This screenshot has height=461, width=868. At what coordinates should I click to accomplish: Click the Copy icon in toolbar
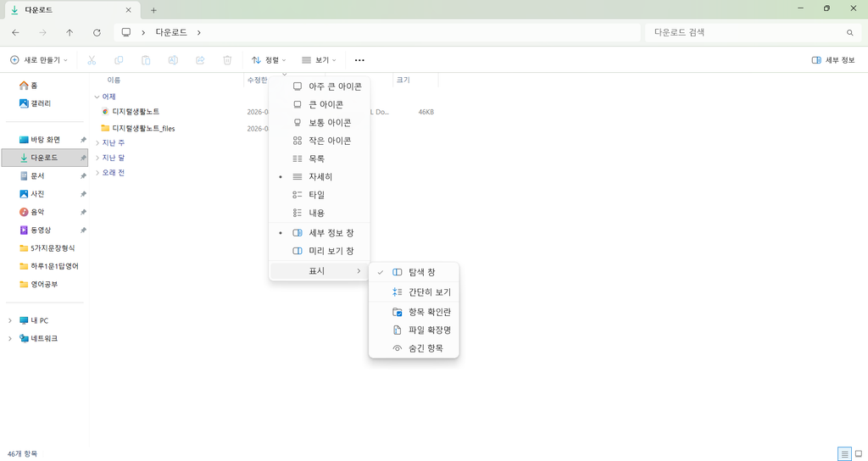pyautogui.click(x=119, y=60)
